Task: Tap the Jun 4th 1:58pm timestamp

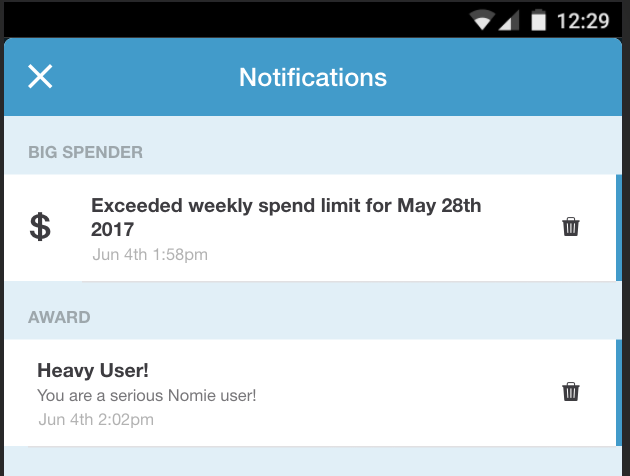Action: tap(150, 255)
